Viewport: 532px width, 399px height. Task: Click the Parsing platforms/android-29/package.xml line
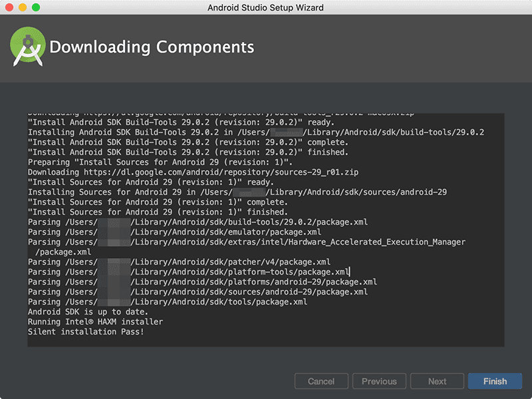pyautogui.click(x=203, y=281)
